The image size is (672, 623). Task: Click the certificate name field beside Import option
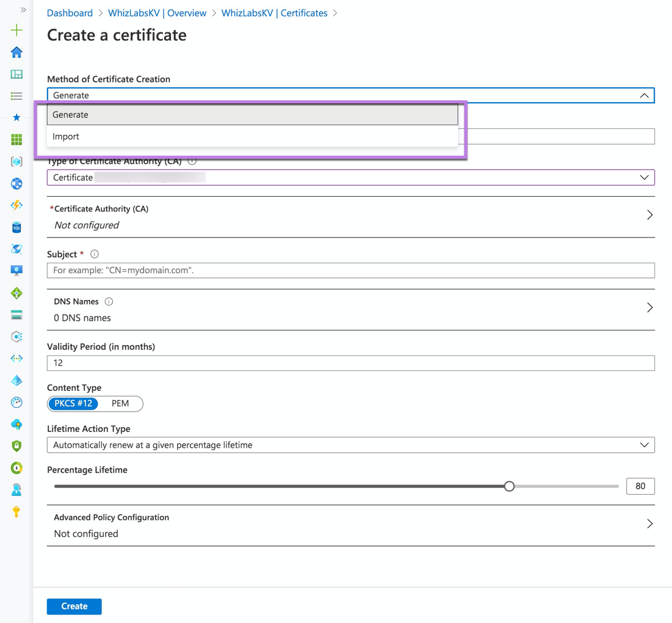click(560, 136)
